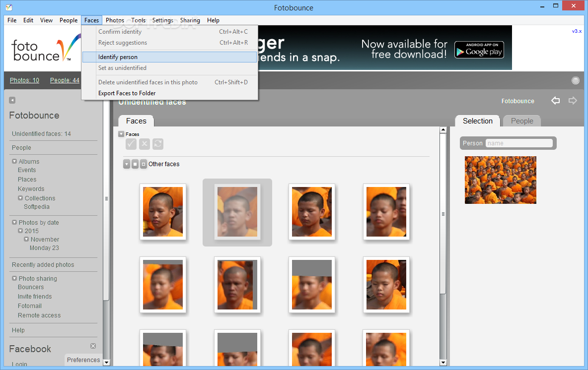This screenshot has height=370, width=588.
Task: Click the People: 44 link
Action: (x=65, y=80)
